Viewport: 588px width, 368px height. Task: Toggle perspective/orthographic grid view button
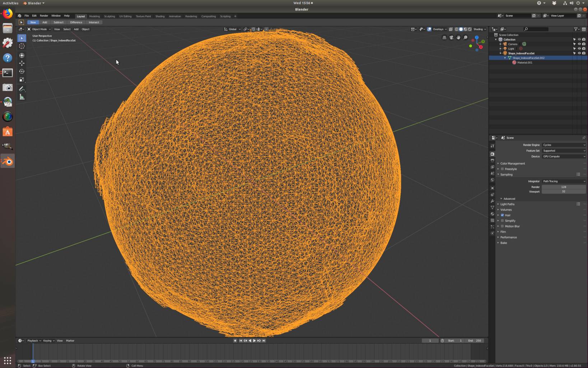tap(444, 37)
